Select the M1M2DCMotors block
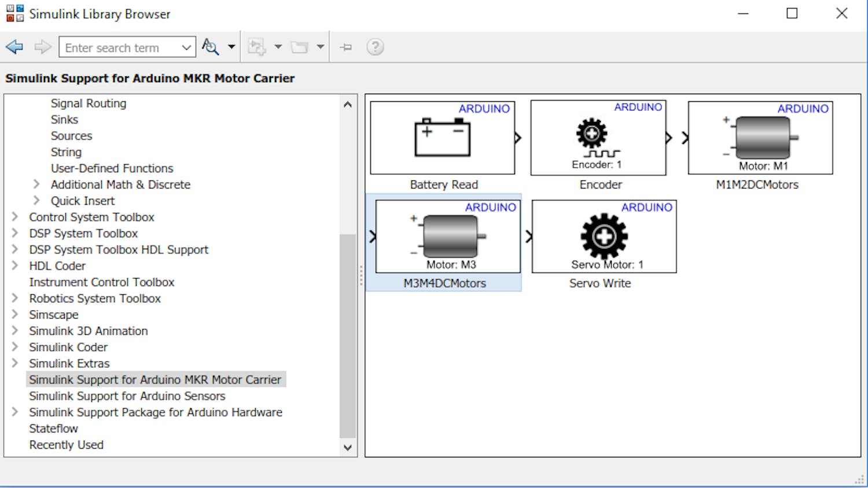 click(760, 138)
